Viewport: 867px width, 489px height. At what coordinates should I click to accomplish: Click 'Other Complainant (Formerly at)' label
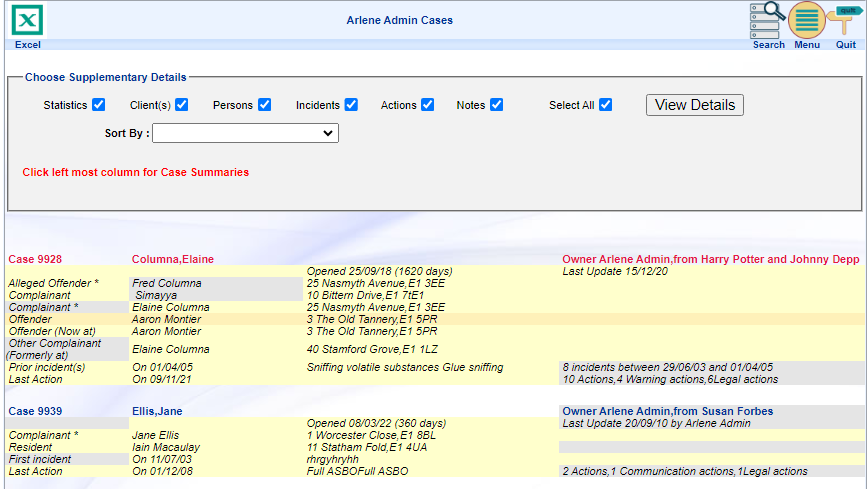[x=54, y=349]
